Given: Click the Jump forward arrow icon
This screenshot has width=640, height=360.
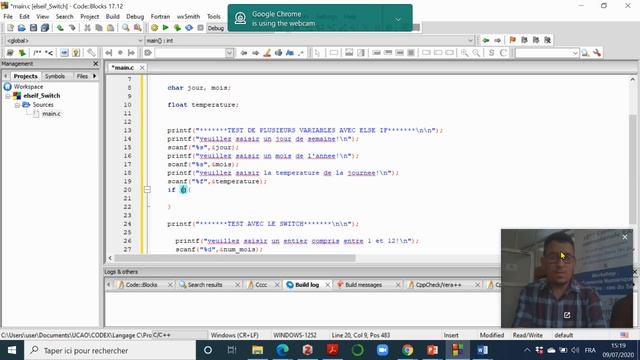Looking at the screenshot, I should pyautogui.click(x=498, y=40).
